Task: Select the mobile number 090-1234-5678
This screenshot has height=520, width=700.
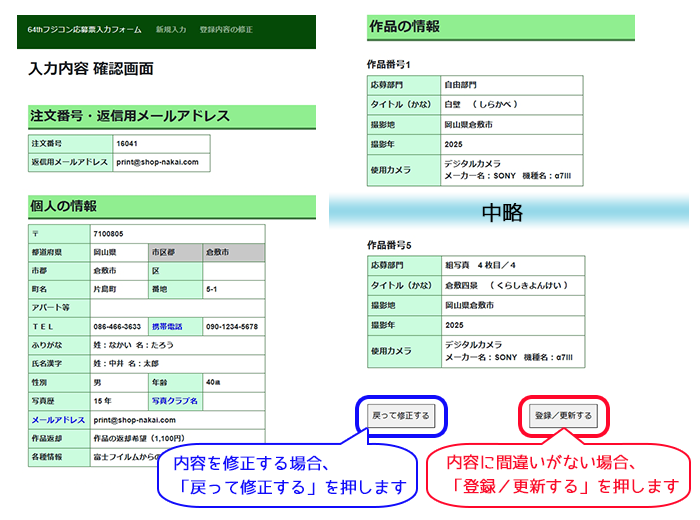Action: (232, 326)
